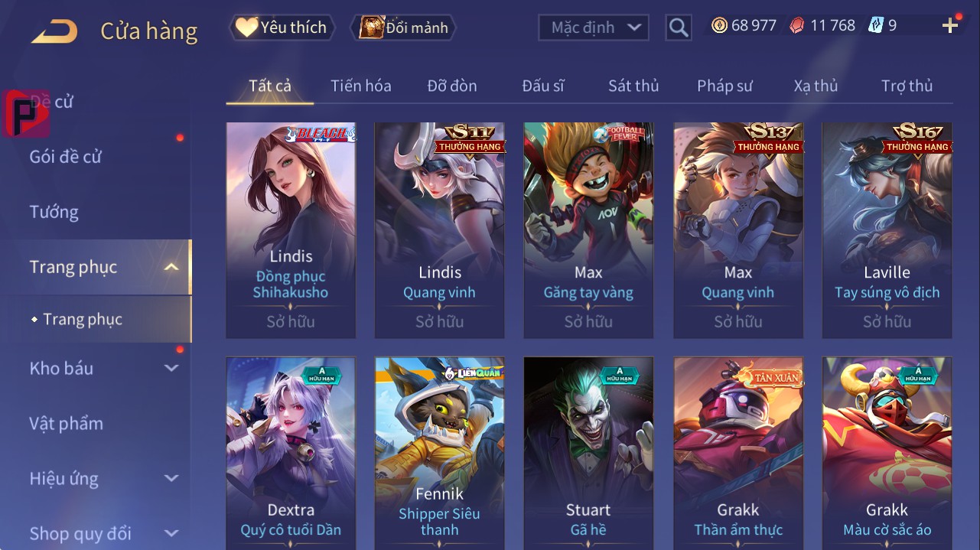980x550 pixels.
Task: Open Gói đề cử in sidebar
Action: click(x=65, y=157)
